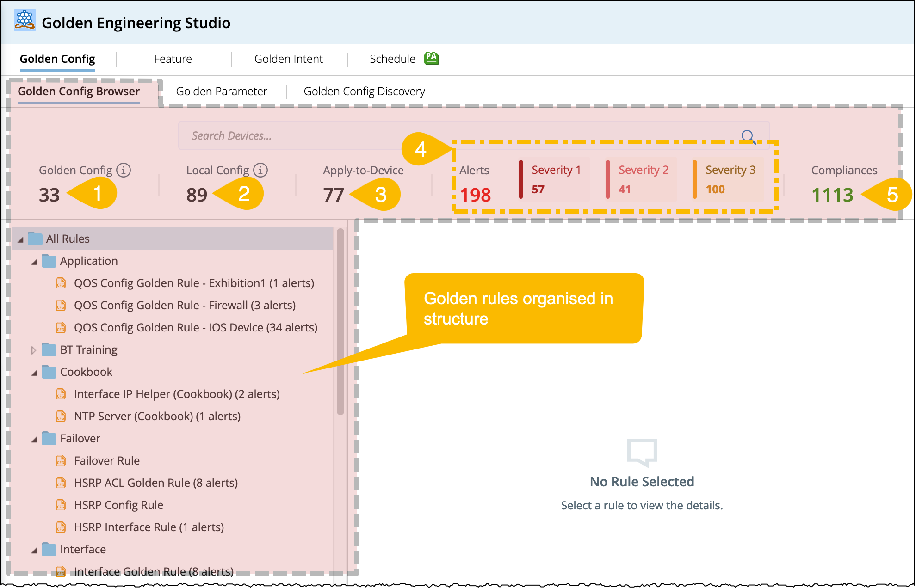Screen dimensions: 916x588
Task: Click the Golden Engineering Studio logo icon
Action: pos(25,20)
